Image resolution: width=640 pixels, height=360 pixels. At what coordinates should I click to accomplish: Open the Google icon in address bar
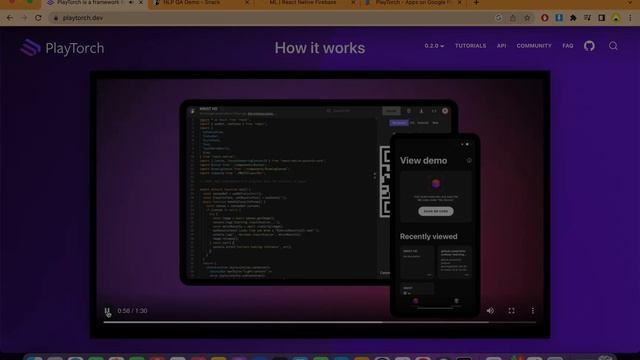click(498, 18)
